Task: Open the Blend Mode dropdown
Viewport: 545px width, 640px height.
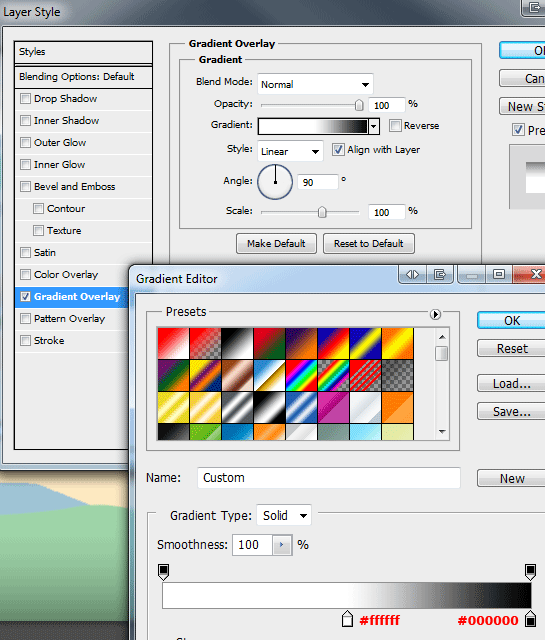Action: coord(315,84)
